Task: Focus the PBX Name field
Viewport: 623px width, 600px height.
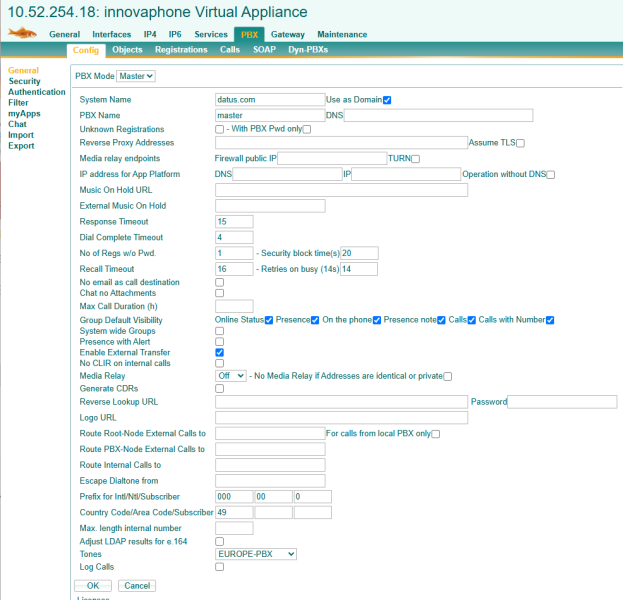Action: click(270, 116)
